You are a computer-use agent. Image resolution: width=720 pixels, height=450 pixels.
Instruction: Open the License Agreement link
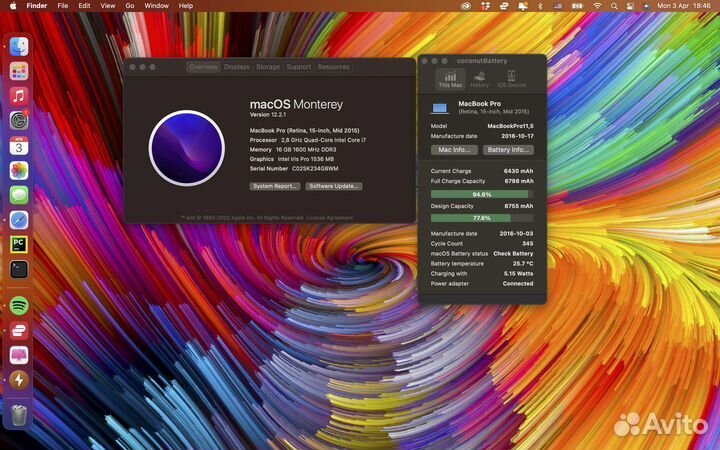pyautogui.click(x=330, y=218)
